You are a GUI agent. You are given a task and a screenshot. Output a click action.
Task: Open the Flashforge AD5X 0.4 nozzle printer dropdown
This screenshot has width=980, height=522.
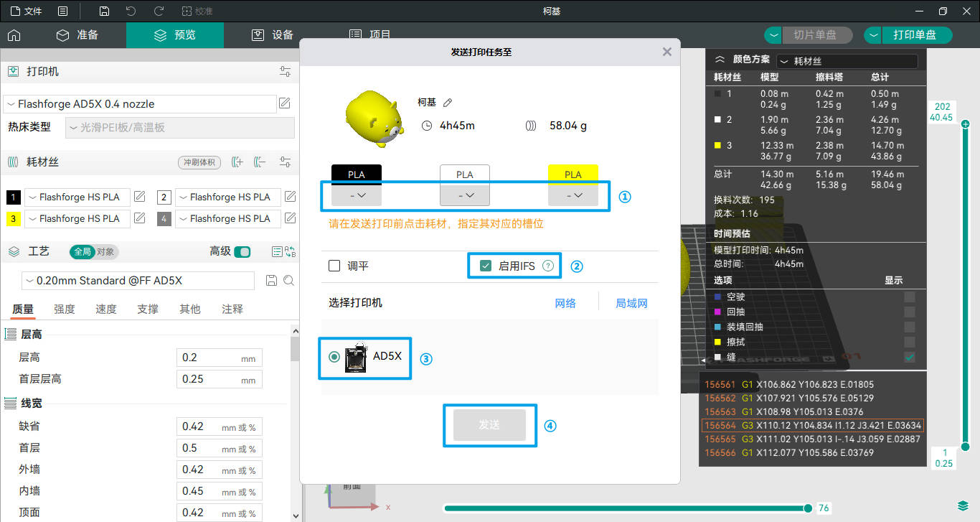point(140,104)
